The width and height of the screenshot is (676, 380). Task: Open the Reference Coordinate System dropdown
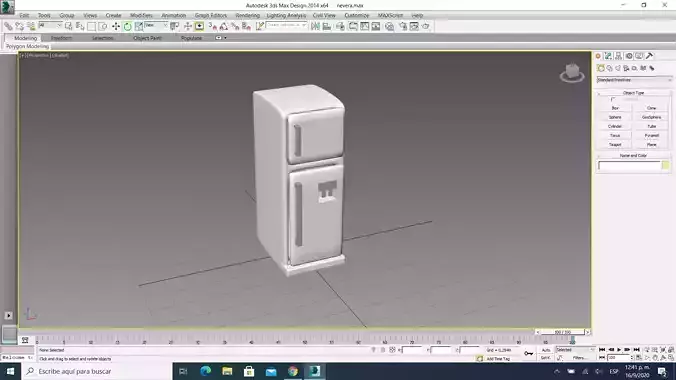pyautogui.click(x=156, y=26)
